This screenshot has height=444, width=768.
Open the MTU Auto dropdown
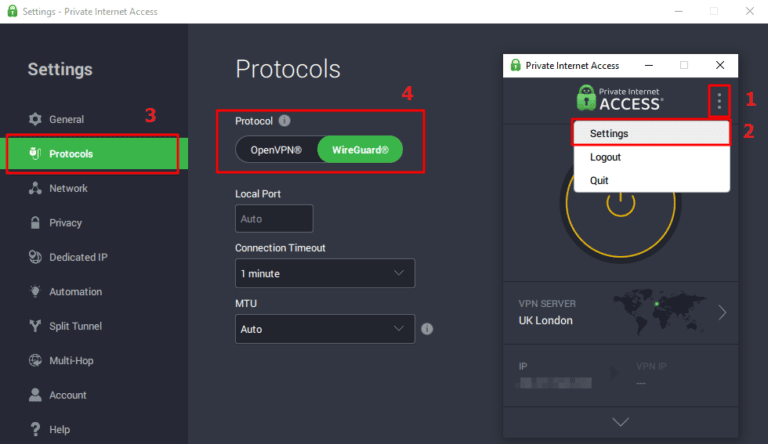point(325,329)
